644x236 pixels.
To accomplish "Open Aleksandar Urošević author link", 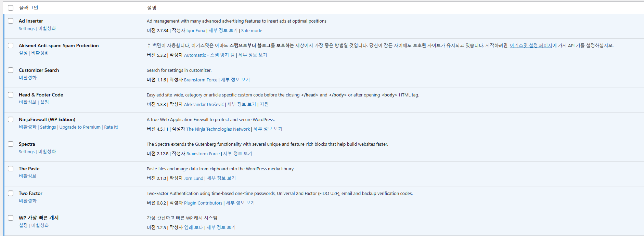I will [204, 105].
